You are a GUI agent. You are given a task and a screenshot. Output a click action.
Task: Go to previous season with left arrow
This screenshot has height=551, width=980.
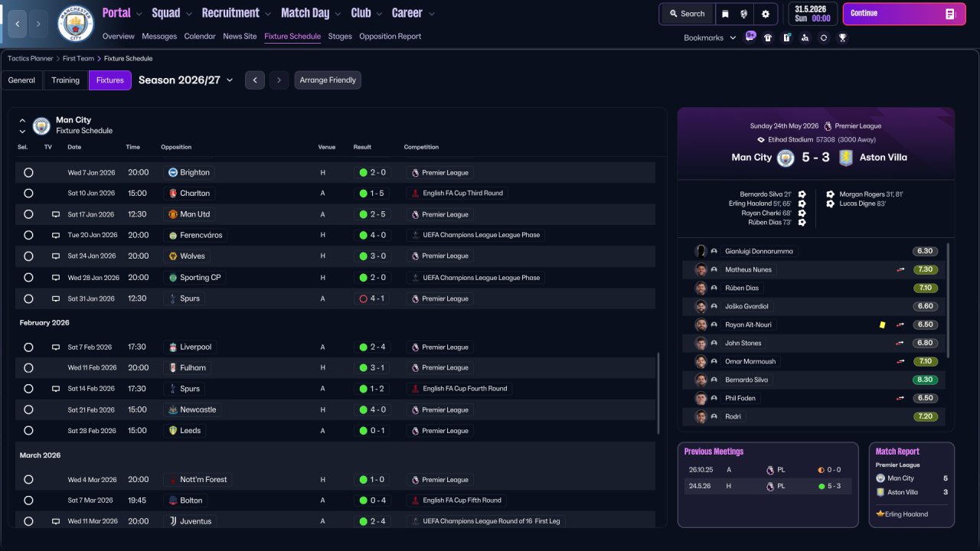255,80
